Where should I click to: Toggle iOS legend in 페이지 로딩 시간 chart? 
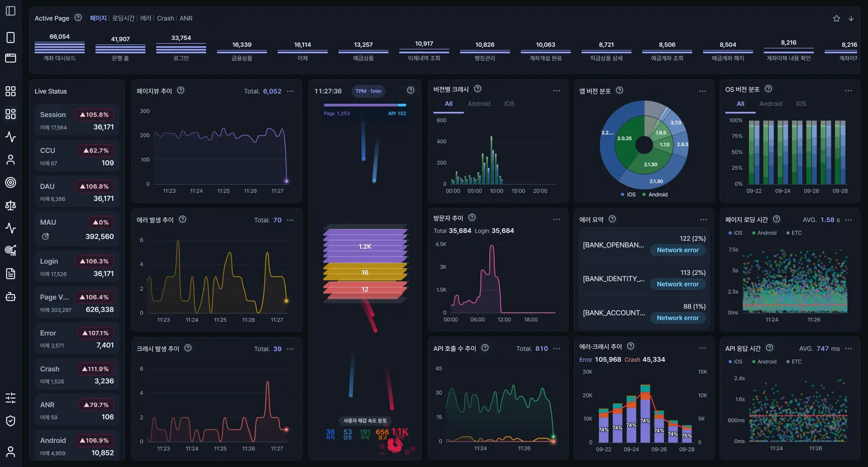point(735,233)
